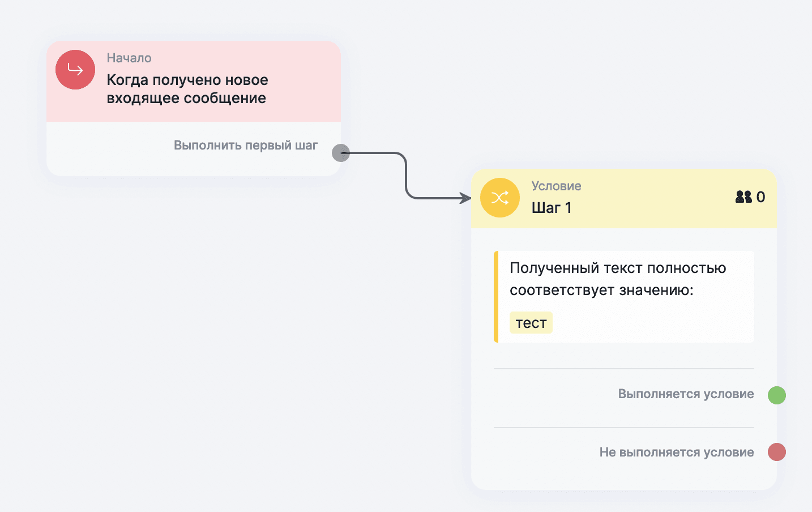Click the contacts people icon on Шаг 1
The image size is (812, 512).
pos(743,197)
